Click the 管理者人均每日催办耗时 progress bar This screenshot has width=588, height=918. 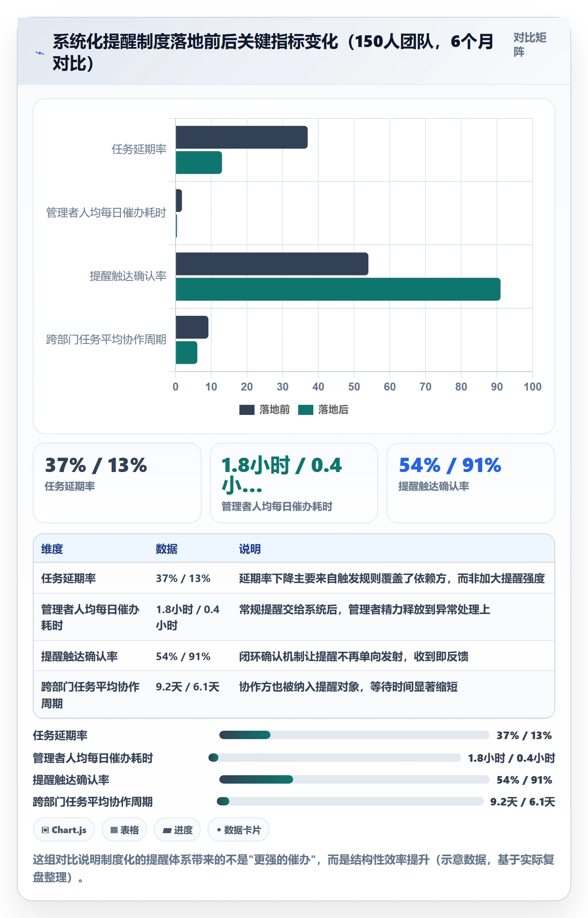tap(334, 758)
